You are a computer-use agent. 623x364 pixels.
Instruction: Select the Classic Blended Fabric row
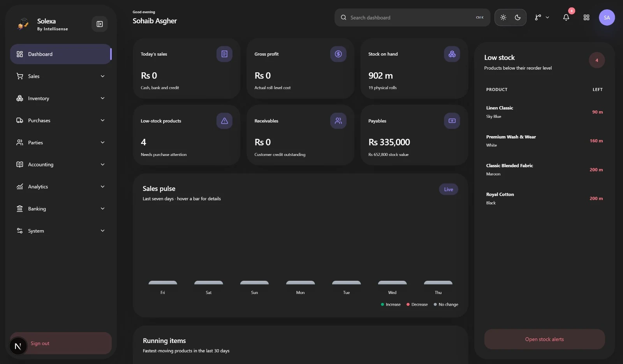544,170
